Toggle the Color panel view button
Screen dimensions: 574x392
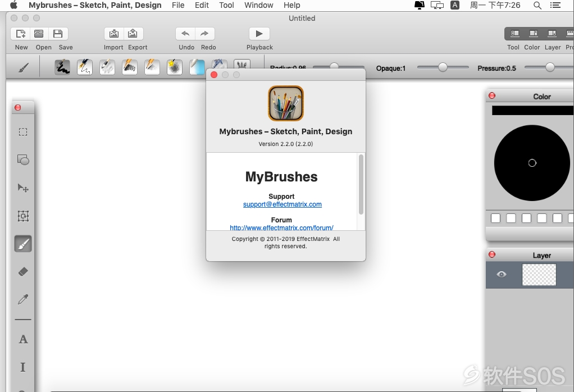(534, 34)
